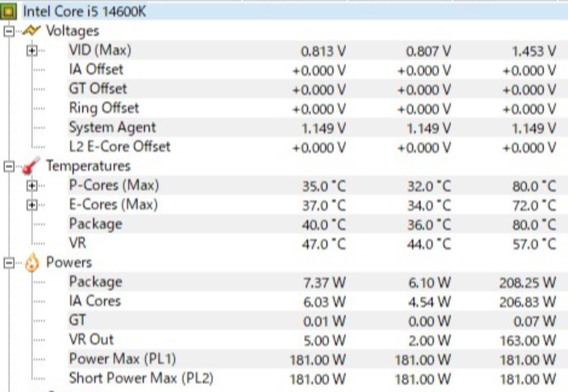
Task: Click the P-Cores minimum 32.0 °C
Action: pos(429,186)
